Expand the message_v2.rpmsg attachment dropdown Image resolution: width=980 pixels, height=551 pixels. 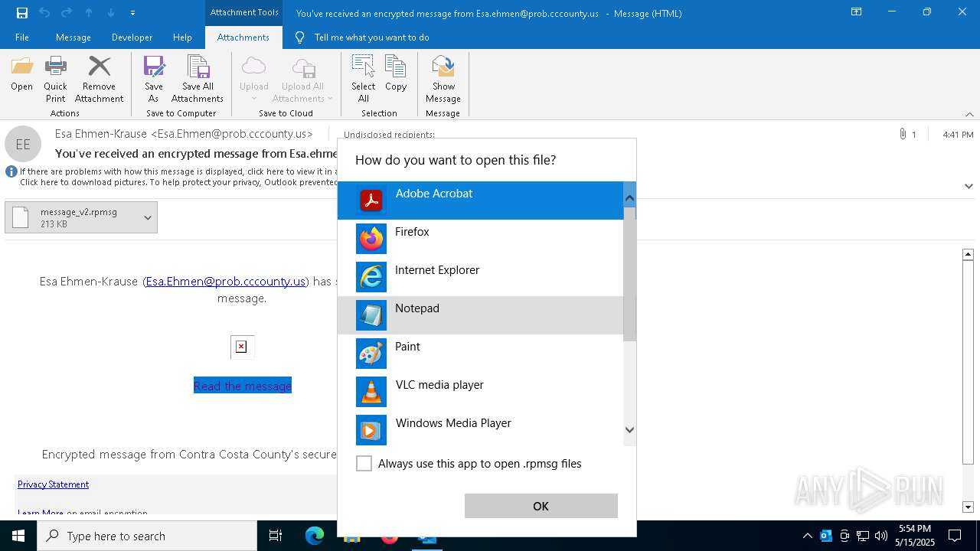pos(148,217)
